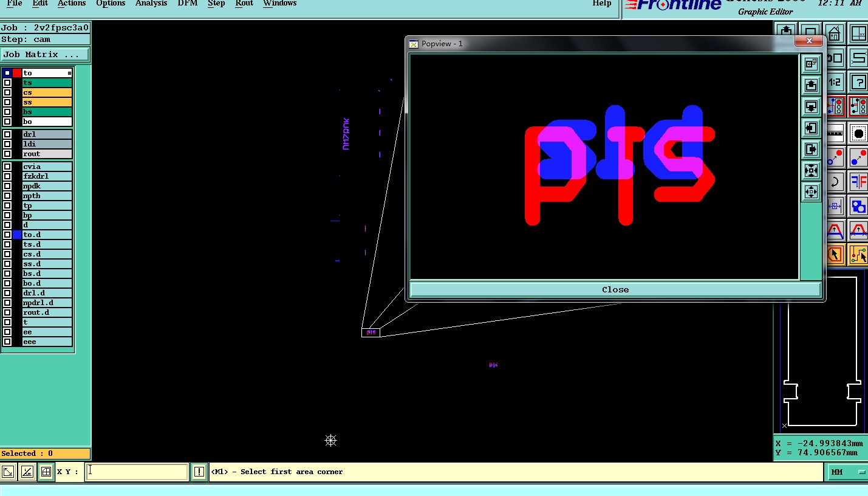Select the 1:2 zoom scale icon

pyautogui.click(x=836, y=83)
